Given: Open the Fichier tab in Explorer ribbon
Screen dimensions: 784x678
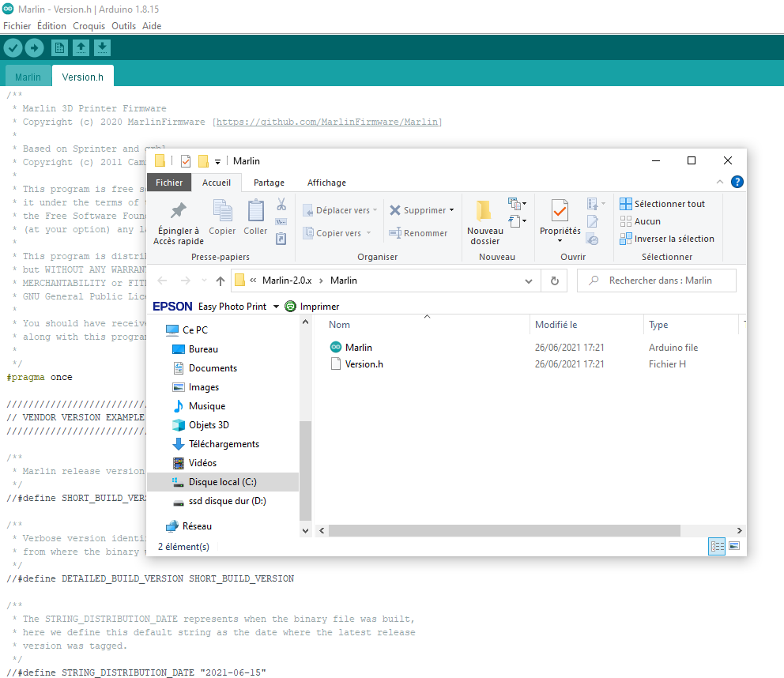Looking at the screenshot, I should click(169, 183).
